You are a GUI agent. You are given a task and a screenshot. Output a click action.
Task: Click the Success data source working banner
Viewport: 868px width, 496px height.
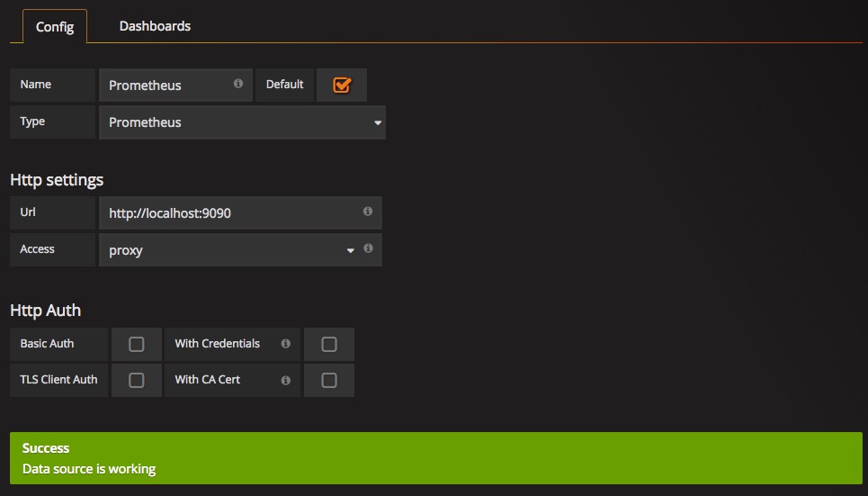tap(435, 458)
